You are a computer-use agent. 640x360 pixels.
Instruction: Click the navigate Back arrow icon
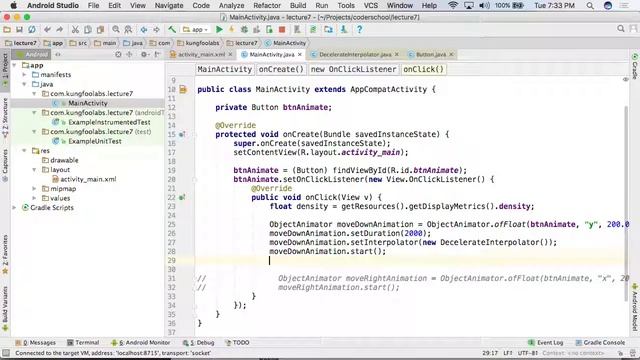(144, 29)
